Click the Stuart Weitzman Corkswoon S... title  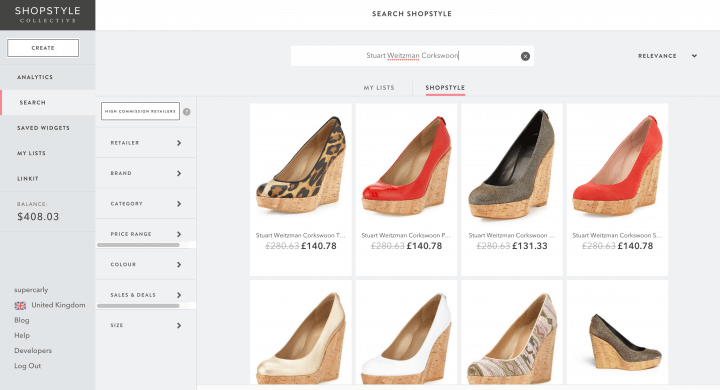pyautogui.click(x=617, y=235)
